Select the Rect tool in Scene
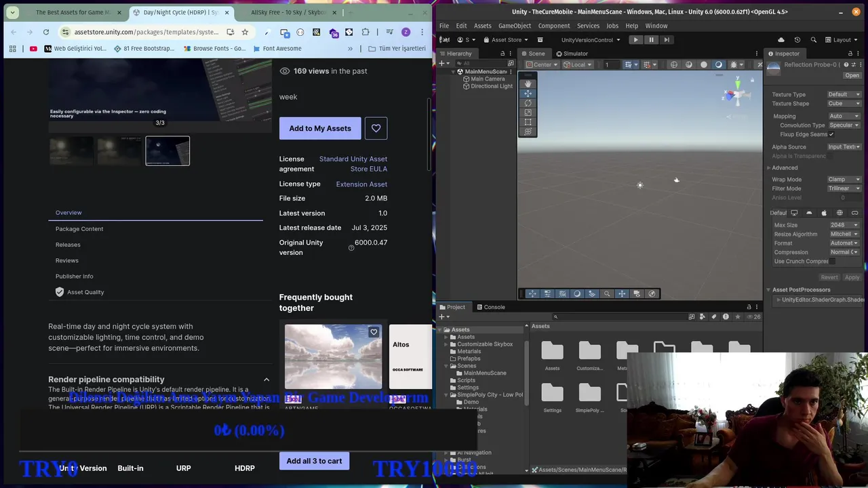Screen dimensions: 868x488 point(528,122)
